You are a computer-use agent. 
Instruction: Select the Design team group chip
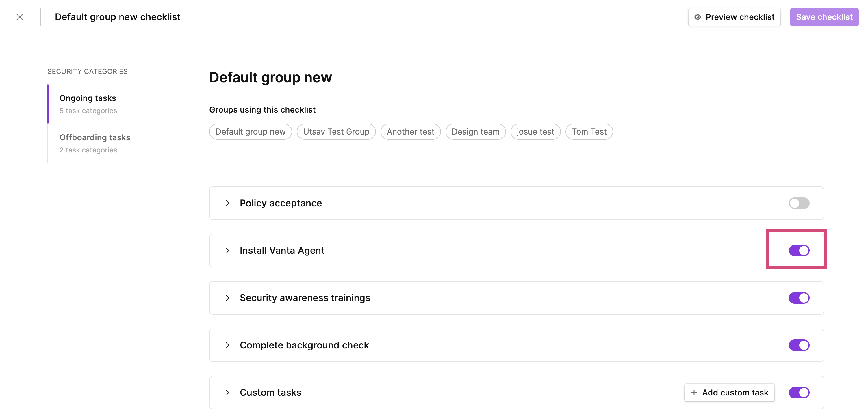475,132
